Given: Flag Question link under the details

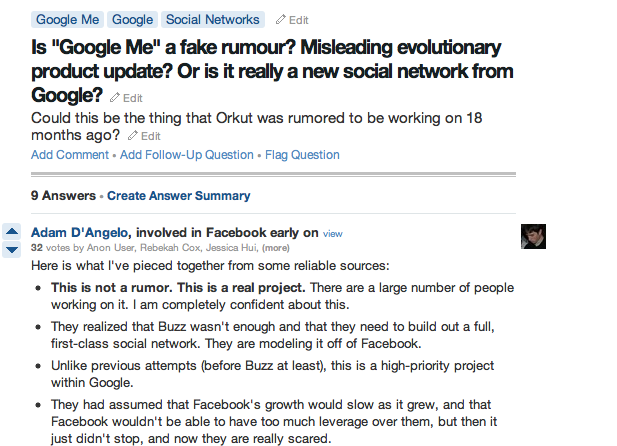Looking at the screenshot, I should [x=302, y=155].
